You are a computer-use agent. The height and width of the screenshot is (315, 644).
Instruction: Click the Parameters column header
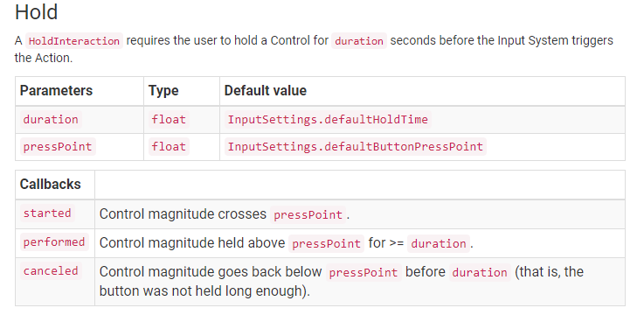pyautogui.click(x=56, y=90)
